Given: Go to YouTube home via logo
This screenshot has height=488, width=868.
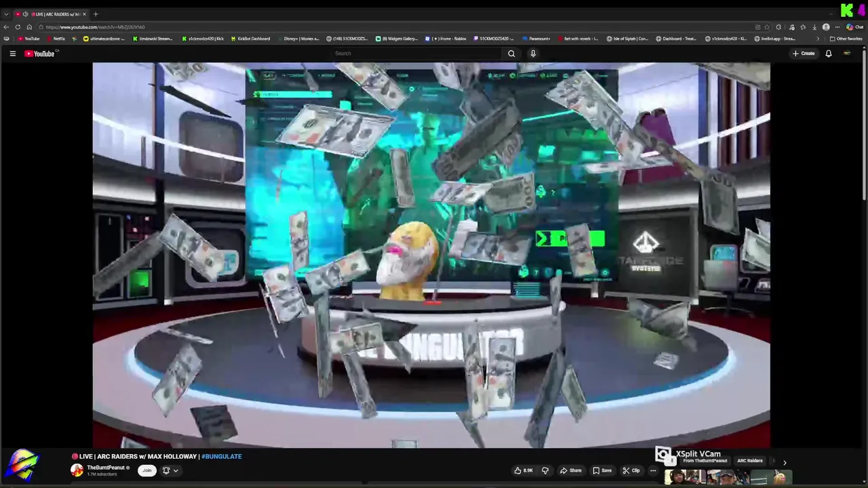Looking at the screenshot, I should (x=39, y=54).
